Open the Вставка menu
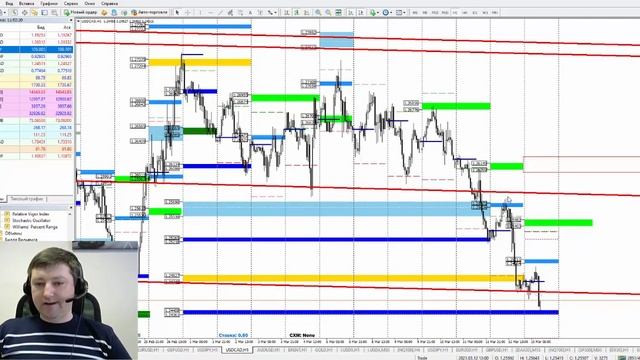 [27, 3]
